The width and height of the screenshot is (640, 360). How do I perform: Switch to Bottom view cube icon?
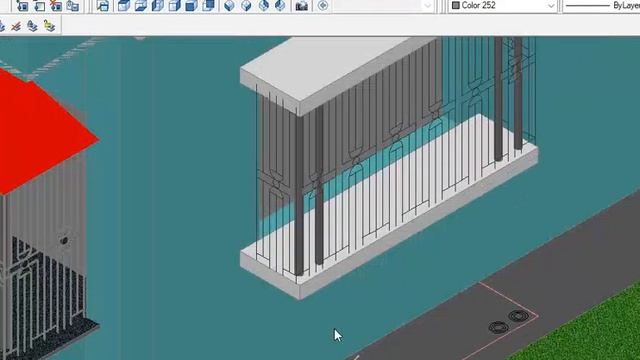140,5
